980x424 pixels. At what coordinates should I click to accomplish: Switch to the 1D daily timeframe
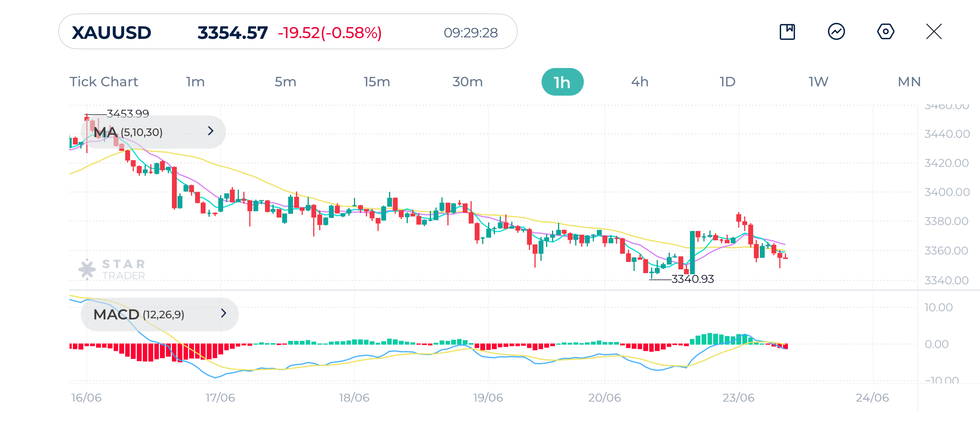(727, 81)
